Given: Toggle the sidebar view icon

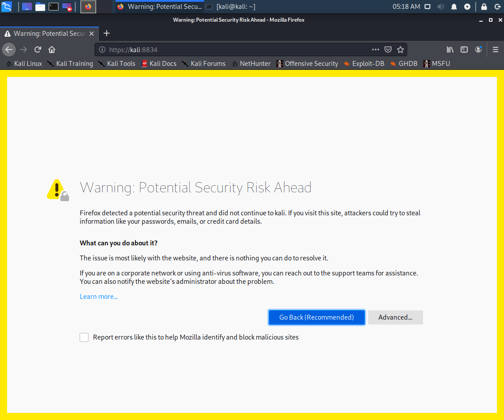Looking at the screenshot, I should [x=464, y=50].
